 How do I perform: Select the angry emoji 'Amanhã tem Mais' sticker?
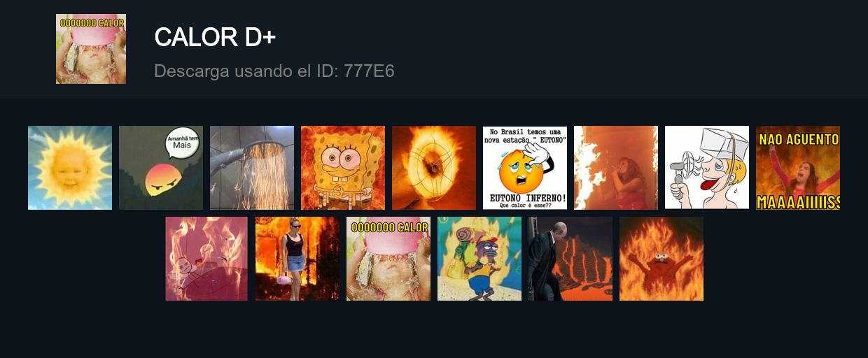[x=161, y=168]
